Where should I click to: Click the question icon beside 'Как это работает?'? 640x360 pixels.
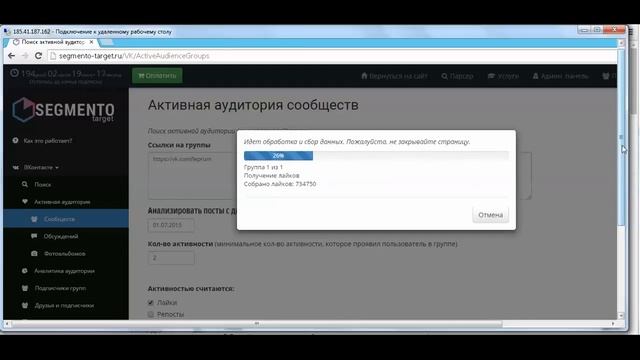click(16, 140)
